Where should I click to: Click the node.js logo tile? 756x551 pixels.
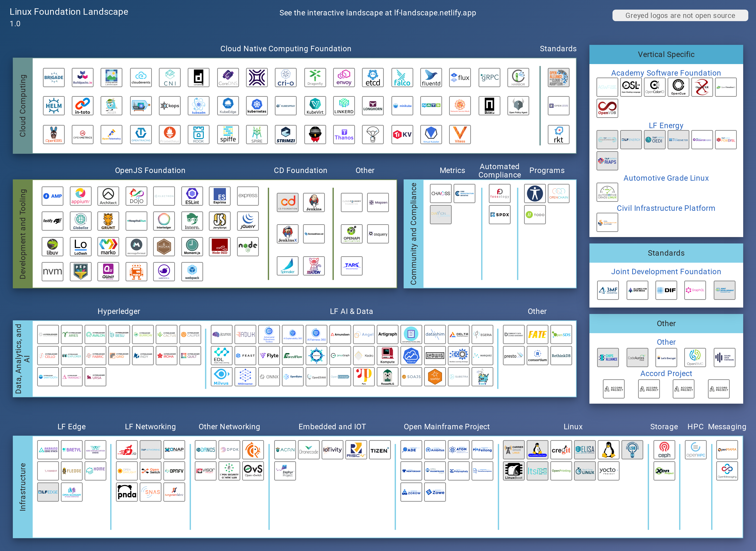pos(248,247)
